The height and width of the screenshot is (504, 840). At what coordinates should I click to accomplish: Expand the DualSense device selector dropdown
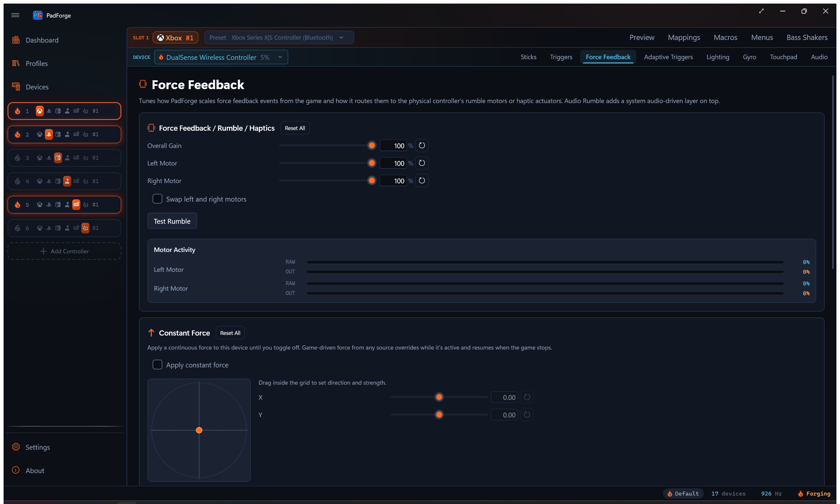pyautogui.click(x=221, y=58)
